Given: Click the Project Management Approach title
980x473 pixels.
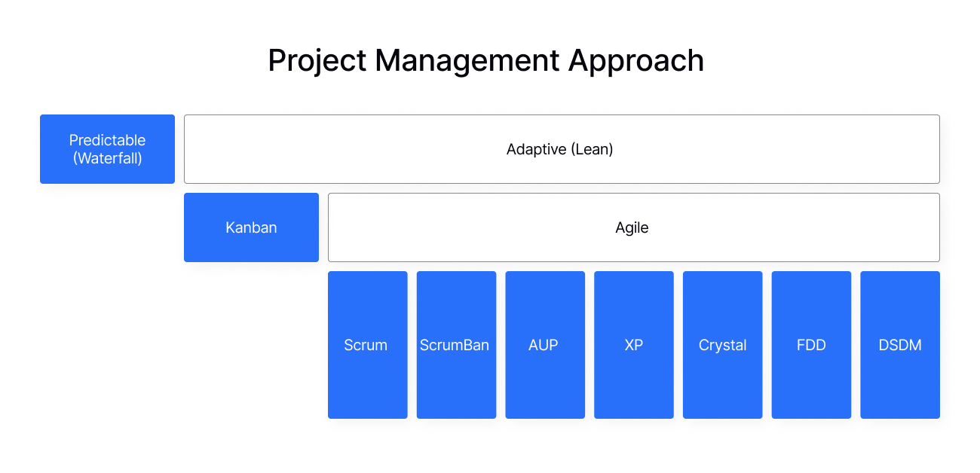Looking at the screenshot, I should click(x=485, y=60).
